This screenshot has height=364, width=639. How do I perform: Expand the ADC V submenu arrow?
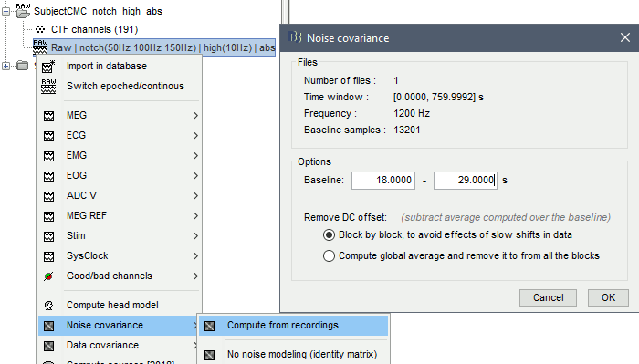coord(195,196)
